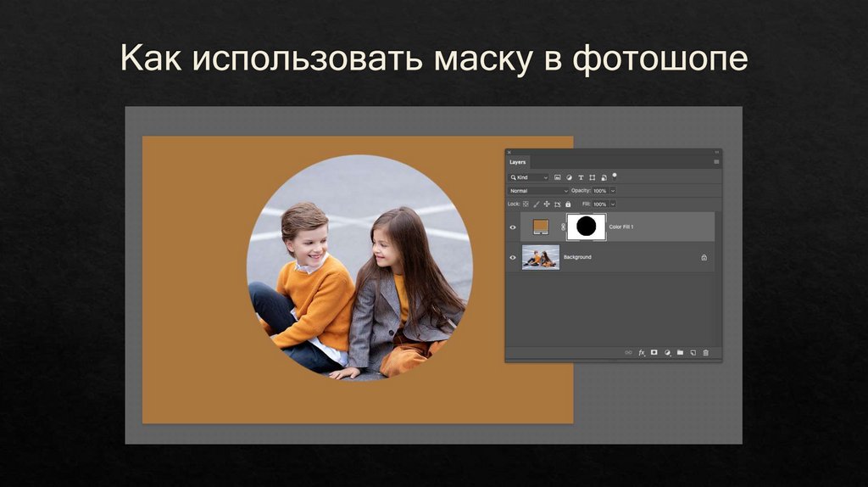Lock all padlock icon
The image size is (868, 487).
click(568, 204)
